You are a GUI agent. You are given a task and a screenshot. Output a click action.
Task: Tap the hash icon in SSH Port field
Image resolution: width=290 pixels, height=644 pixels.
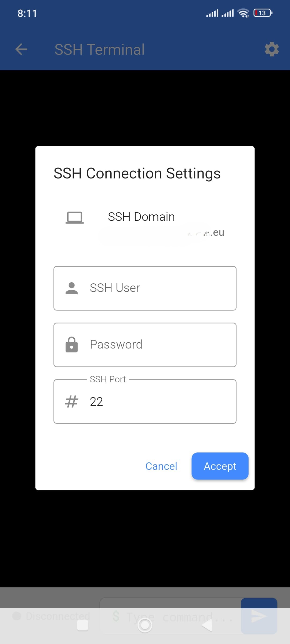point(72,401)
